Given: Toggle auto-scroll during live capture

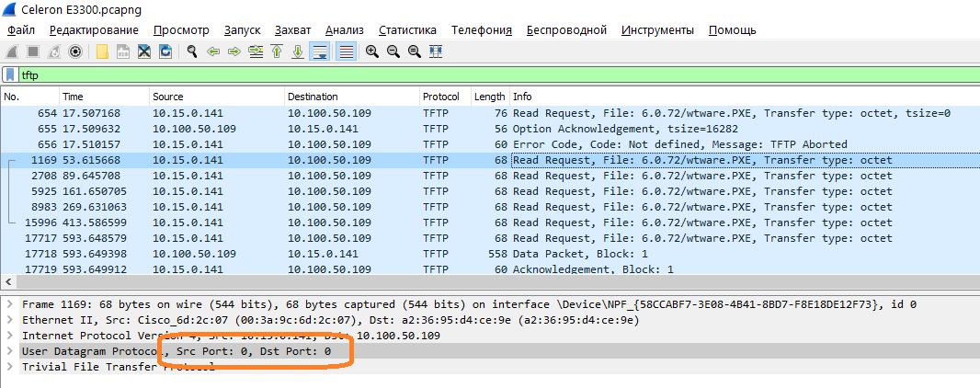Looking at the screenshot, I should [x=320, y=51].
